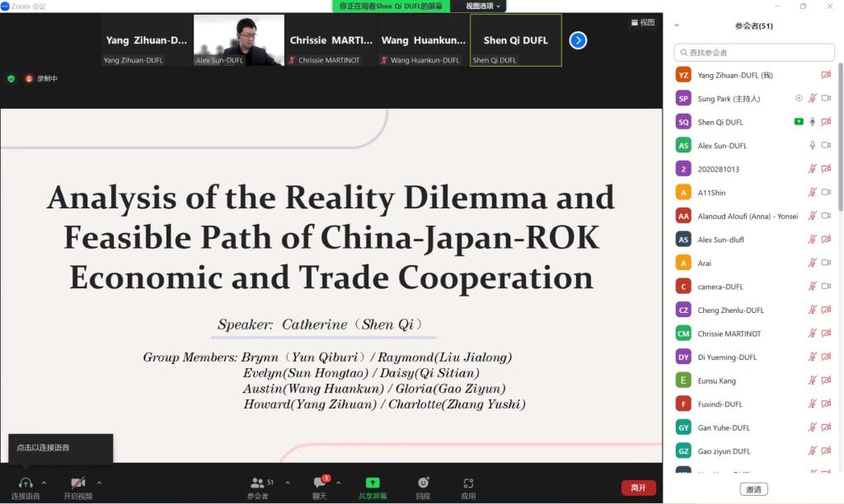Click the Invite (邀请) button
Image resolution: width=844 pixels, height=504 pixels.
753,489
